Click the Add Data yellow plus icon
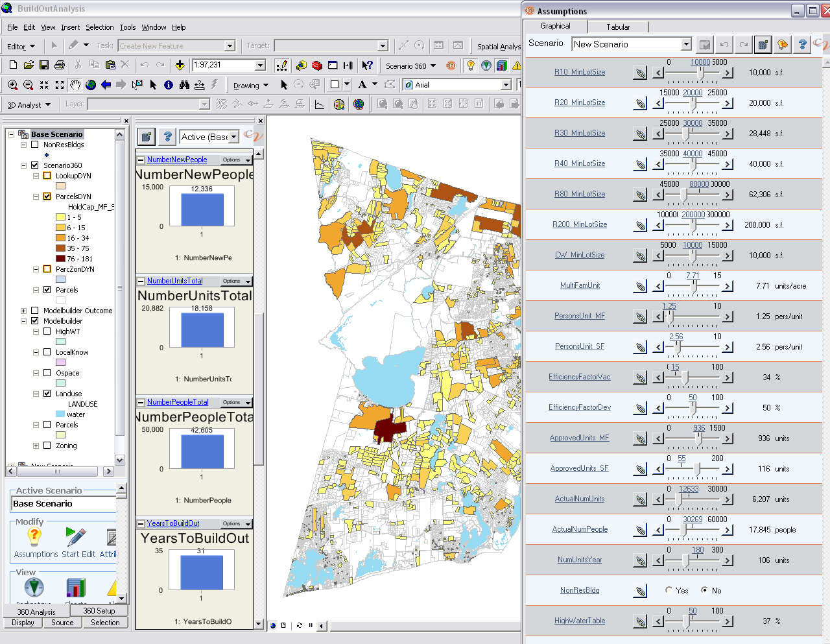 tap(180, 65)
